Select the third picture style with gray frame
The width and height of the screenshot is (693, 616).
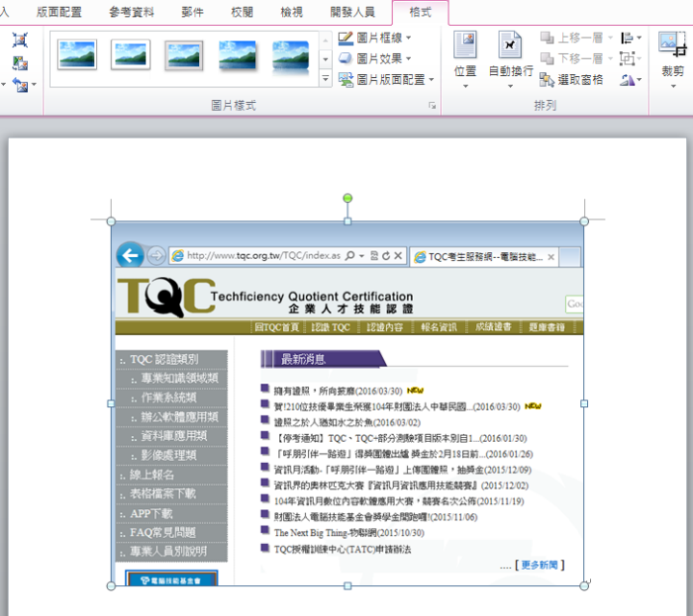click(x=184, y=56)
